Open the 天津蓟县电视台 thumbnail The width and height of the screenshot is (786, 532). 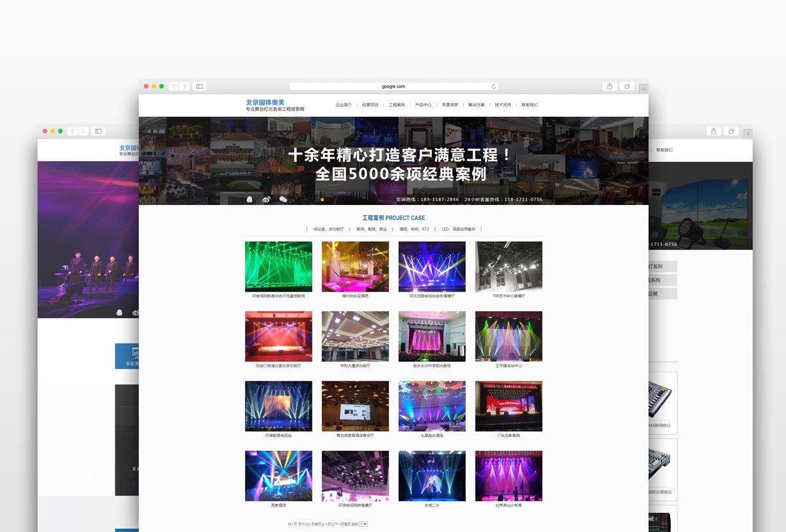278,406
